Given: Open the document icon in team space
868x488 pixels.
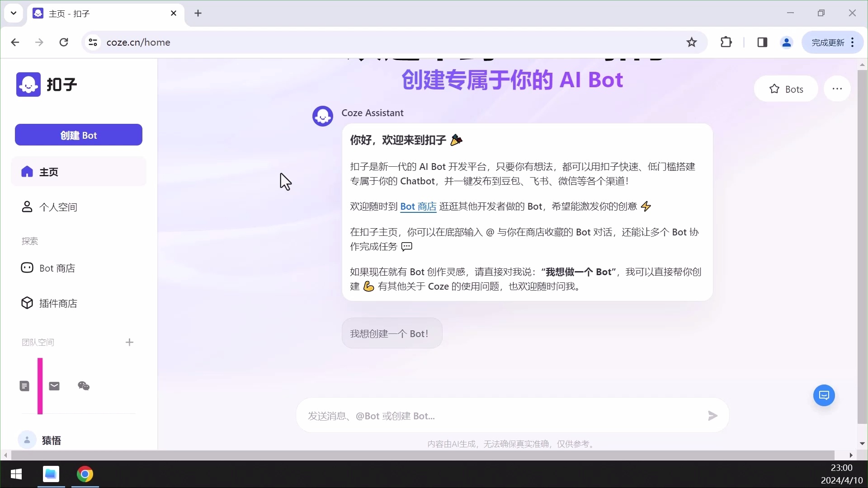Looking at the screenshot, I should coord(25,385).
